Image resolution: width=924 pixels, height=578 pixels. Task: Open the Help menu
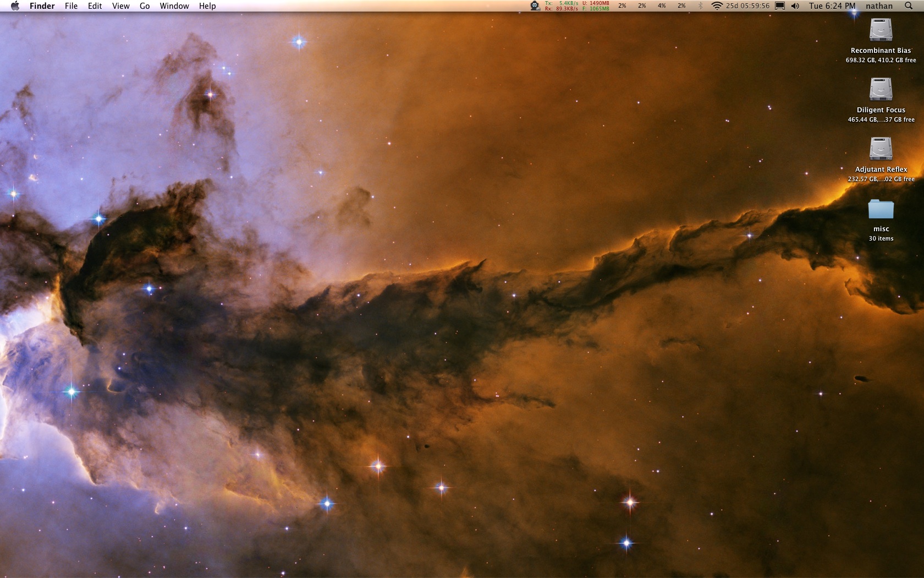[207, 6]
